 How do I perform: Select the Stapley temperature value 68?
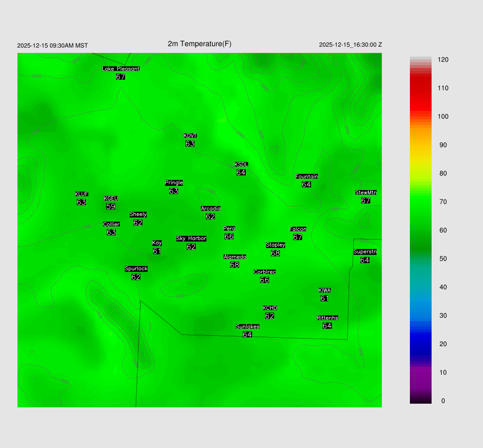coord(275,253)
